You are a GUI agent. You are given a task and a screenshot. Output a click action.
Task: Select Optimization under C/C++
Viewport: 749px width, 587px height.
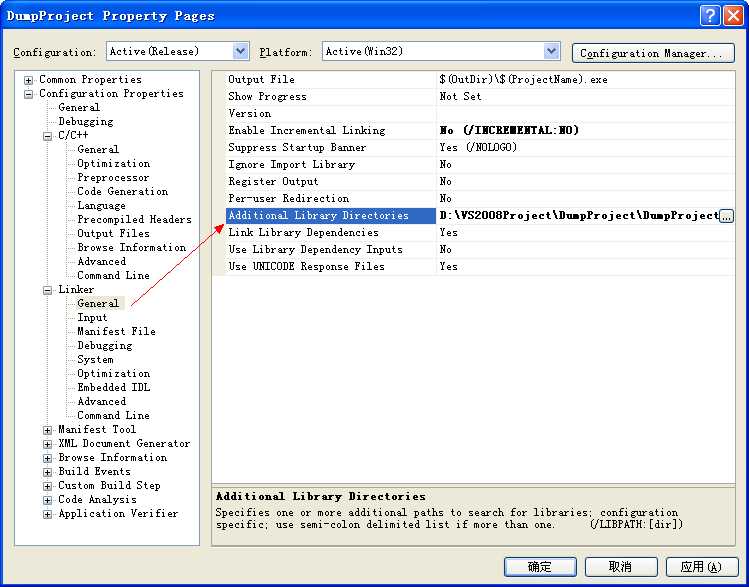click(113, 163)
